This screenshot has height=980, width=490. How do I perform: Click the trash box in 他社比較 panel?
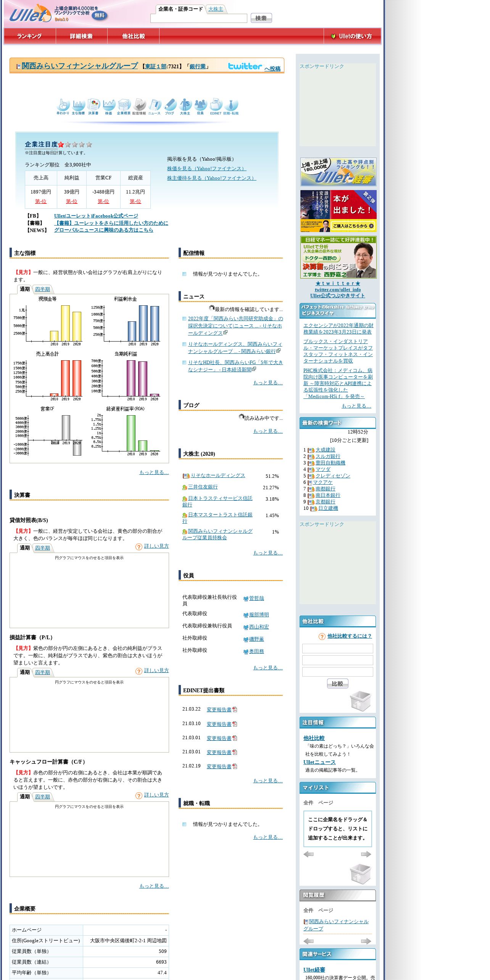361,701
